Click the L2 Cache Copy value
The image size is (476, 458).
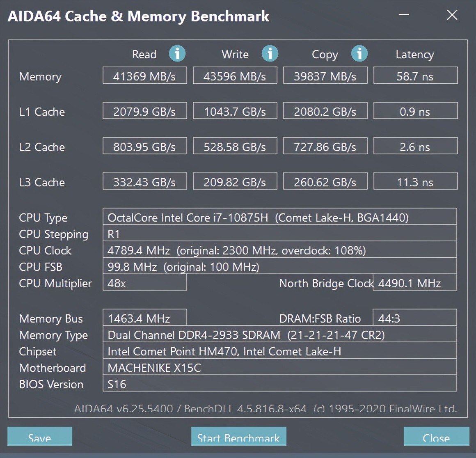(x=325, y=147)
